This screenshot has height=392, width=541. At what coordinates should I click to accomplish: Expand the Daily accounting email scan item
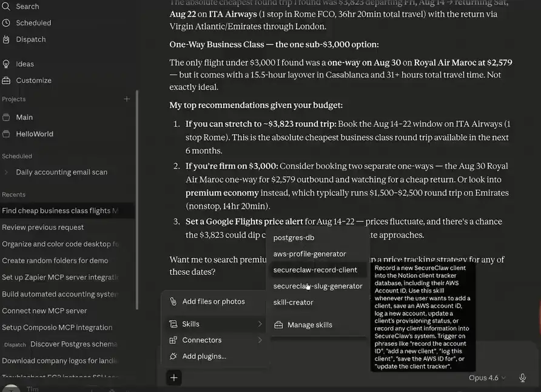tap(6, 172)
